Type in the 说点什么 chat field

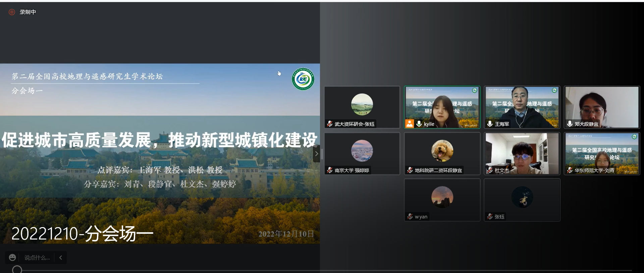[37, 258]
